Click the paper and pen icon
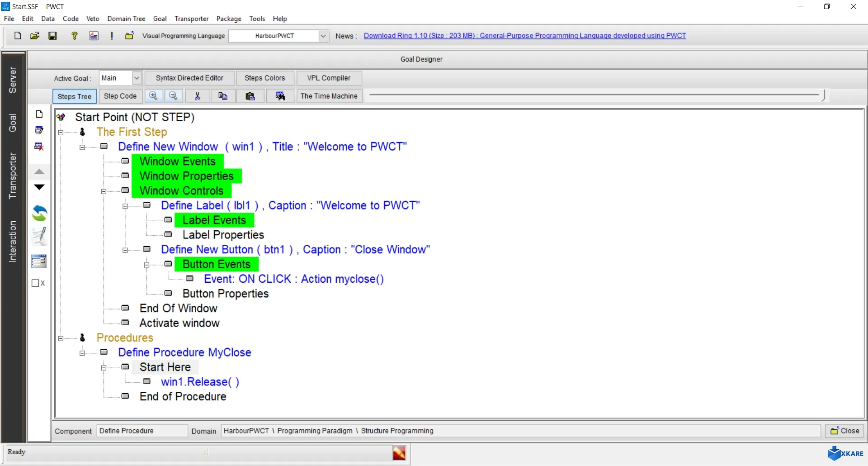 39,236
